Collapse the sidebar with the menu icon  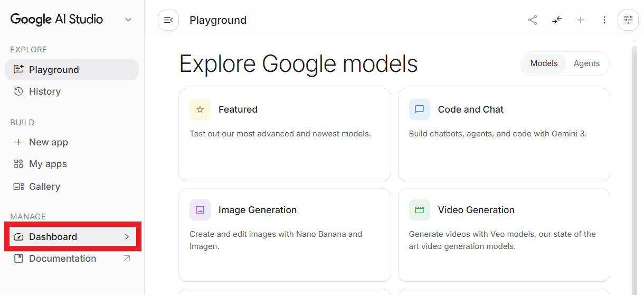(x=168, y=20)
